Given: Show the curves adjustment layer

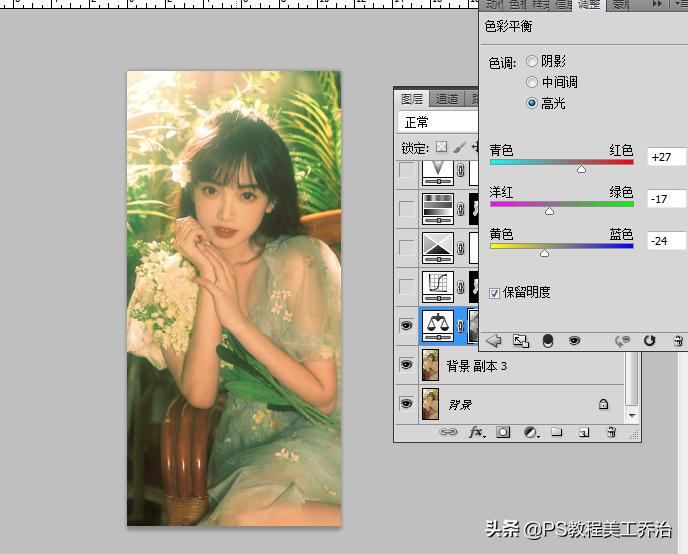Looking at the screenshot, I should coord(407,287).
